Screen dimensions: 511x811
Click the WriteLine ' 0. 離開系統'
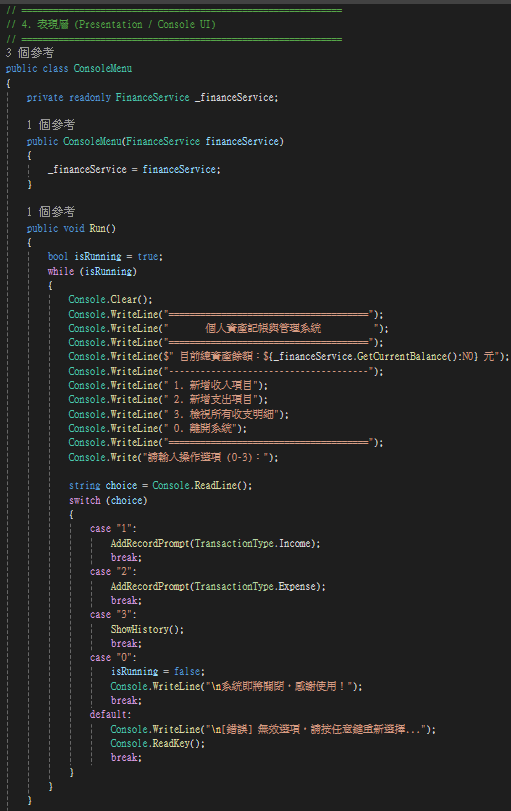click(158, 428)
